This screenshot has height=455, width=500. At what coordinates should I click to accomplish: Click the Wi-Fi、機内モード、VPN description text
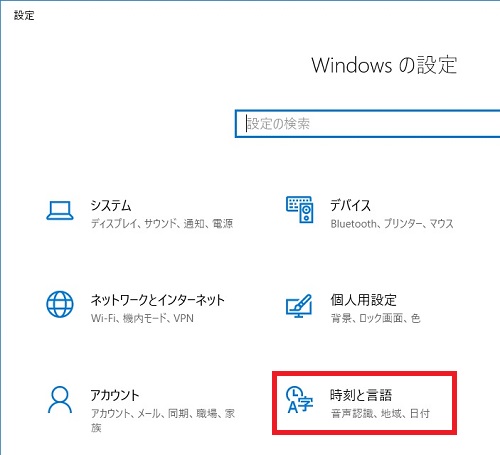point(142,318)
